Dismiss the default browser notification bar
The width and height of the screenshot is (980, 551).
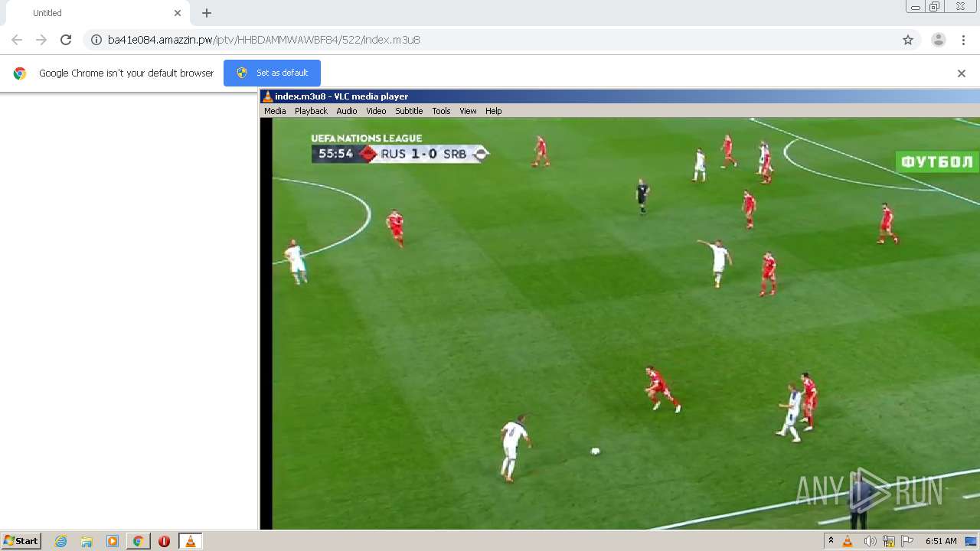tap(962, 73)
